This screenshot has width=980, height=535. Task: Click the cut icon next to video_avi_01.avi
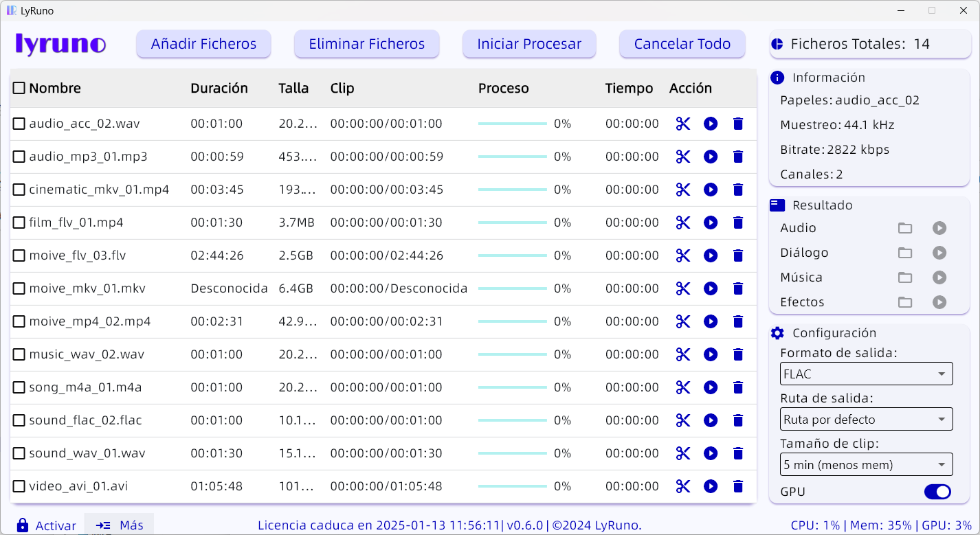(682, 486)
